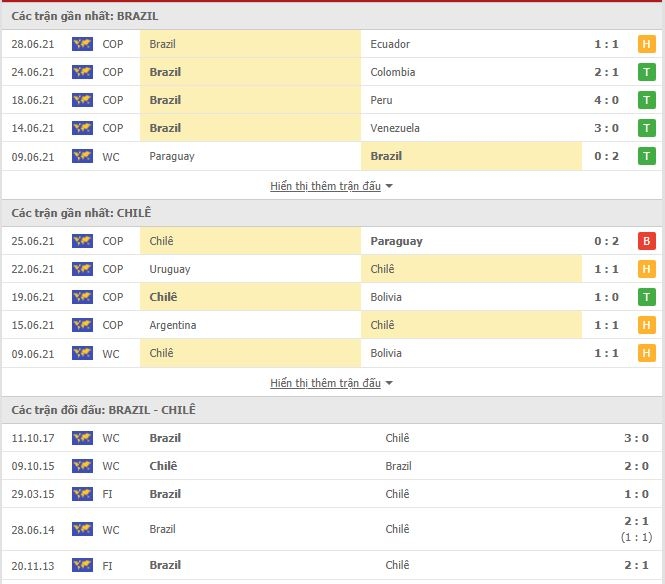Viewport: 665px width, 584px height.
Task: Open the 28.06.14 World Cup Brazil-Chilê match
Action: point(332,529)
